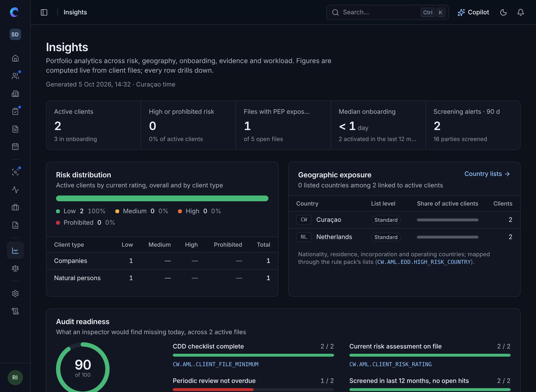This screenshot has height=392, width=536.
Task: Click the green risk distribution bar
Action: (x=162, y=198)
